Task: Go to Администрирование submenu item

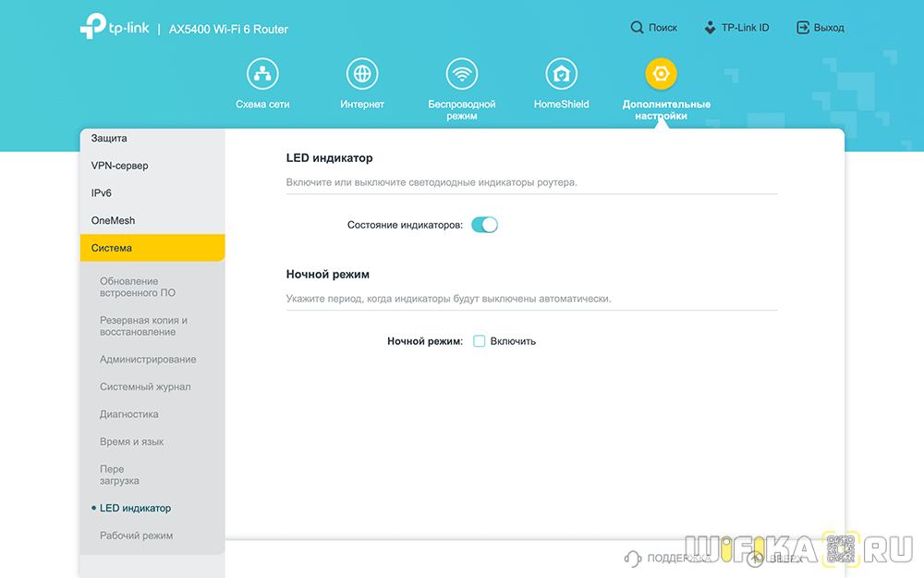Action: click(148, 359)
